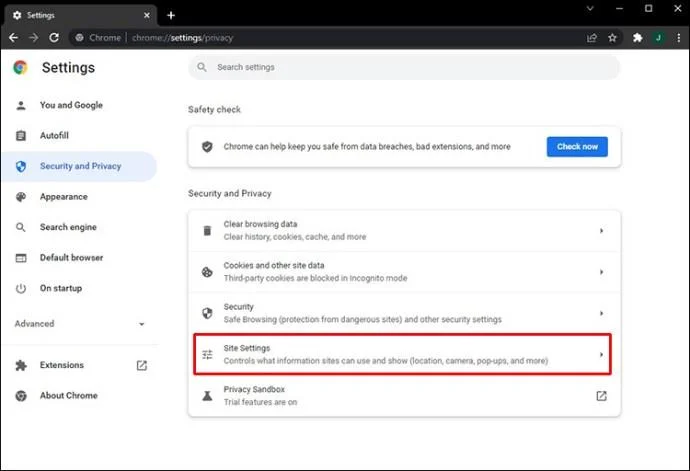The image size is (690, 471).
Task: Open the Extensions puzzle icon in toolbar
Action: (638, 38)
